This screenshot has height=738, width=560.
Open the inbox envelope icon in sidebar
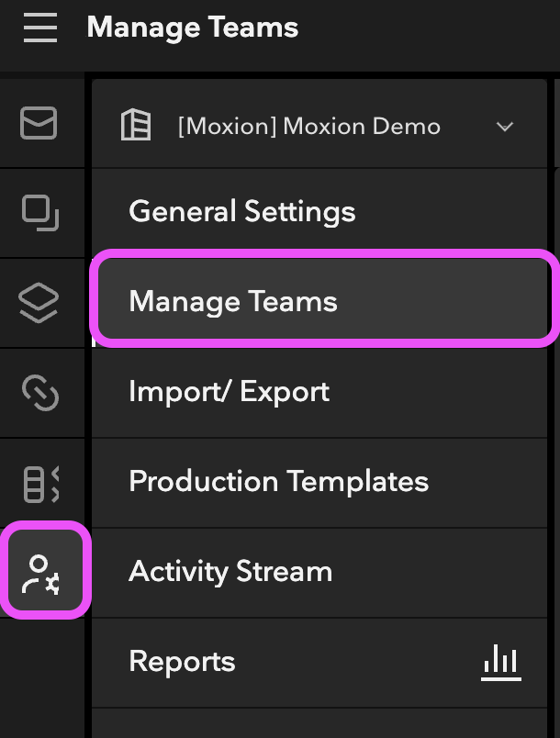coord(39,123)
